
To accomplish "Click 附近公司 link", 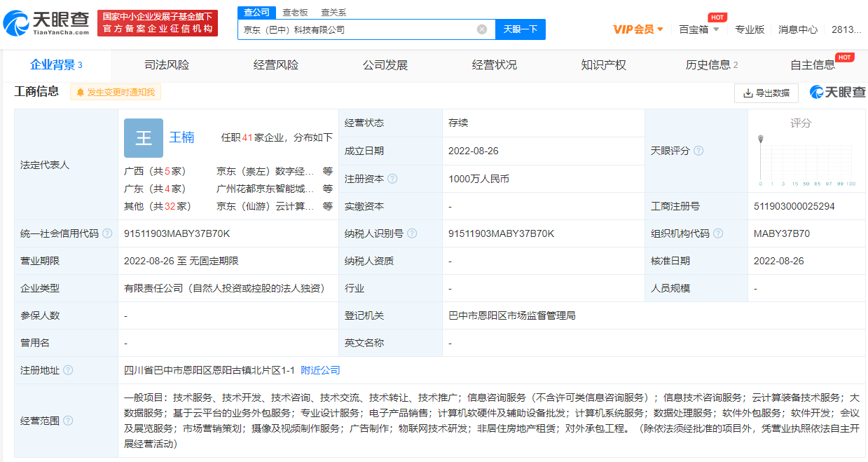I will coord(320,370).
